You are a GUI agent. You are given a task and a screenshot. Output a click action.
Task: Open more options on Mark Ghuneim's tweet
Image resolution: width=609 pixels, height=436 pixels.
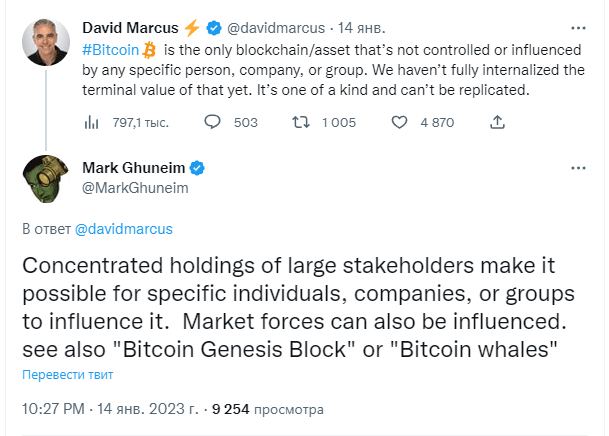pos(578,168)
